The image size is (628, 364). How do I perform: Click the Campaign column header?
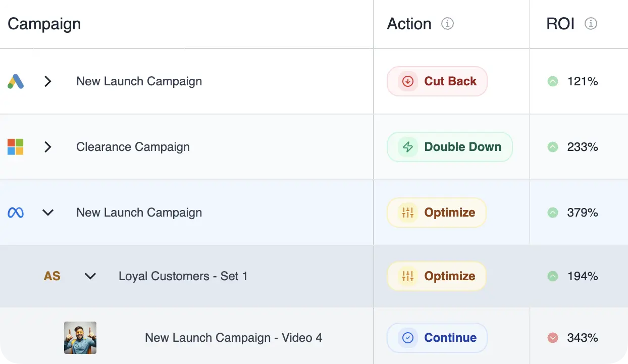coord(44,24)
